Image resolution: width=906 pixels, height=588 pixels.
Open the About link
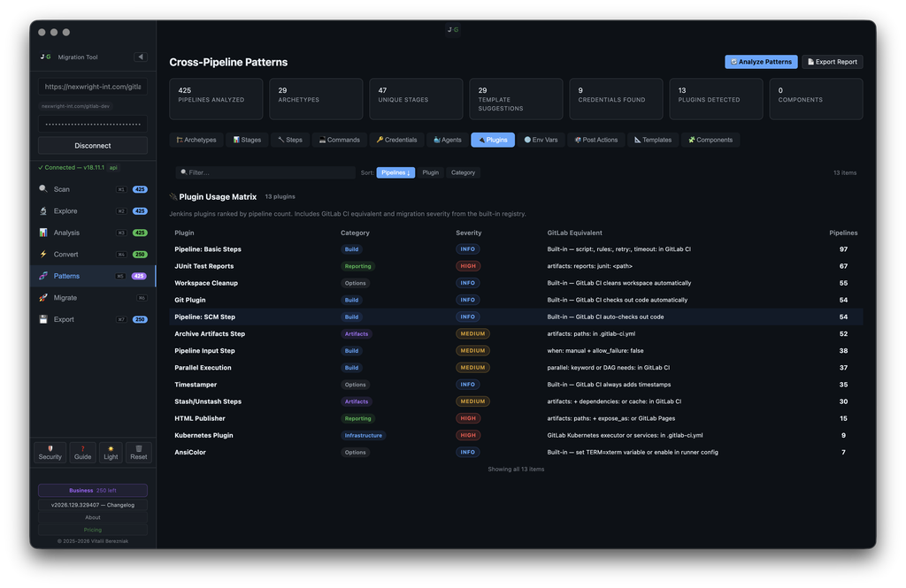pyautogui.click(x=92, y=517)
